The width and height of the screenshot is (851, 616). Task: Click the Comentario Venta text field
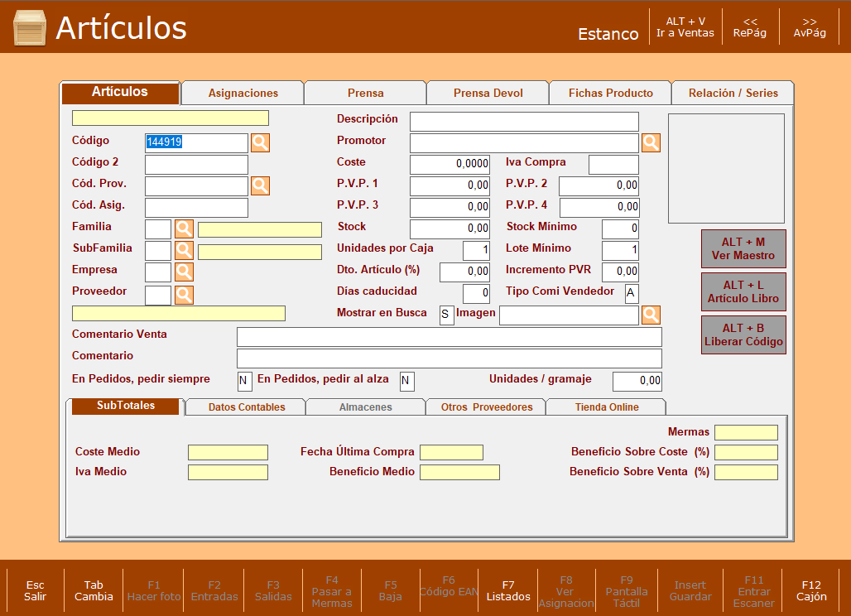click(450, 336)
